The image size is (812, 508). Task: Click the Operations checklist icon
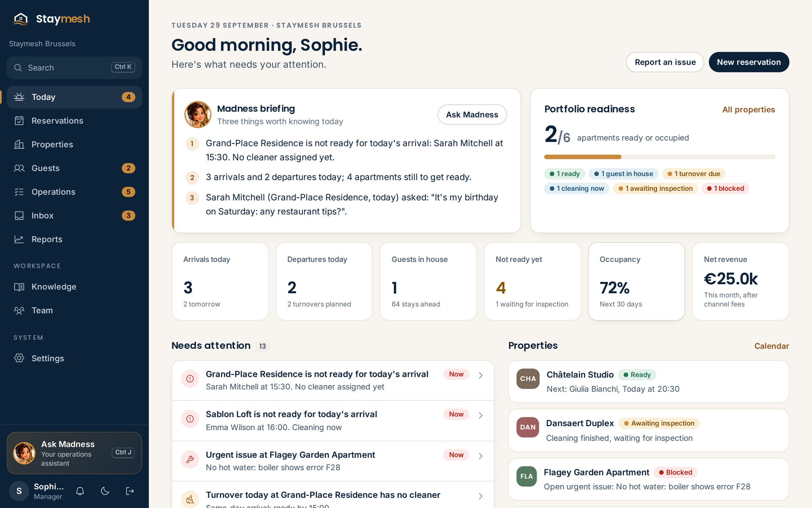19,192
